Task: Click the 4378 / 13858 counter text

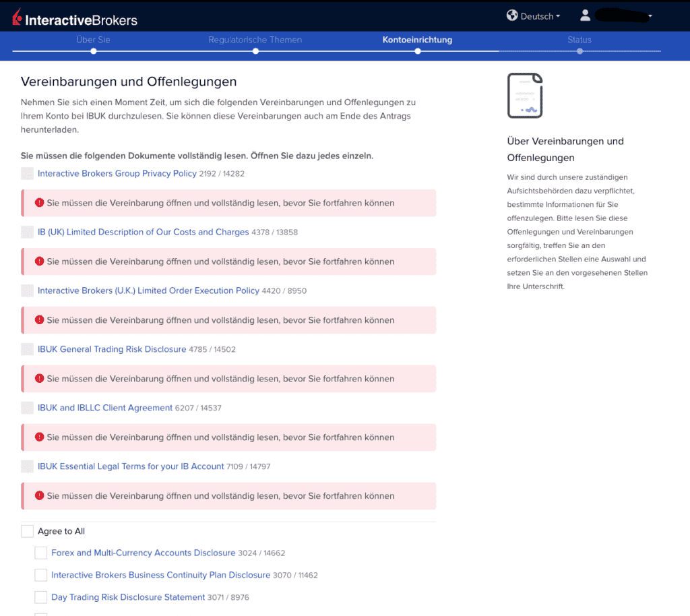Action: [x=275, y=233]
